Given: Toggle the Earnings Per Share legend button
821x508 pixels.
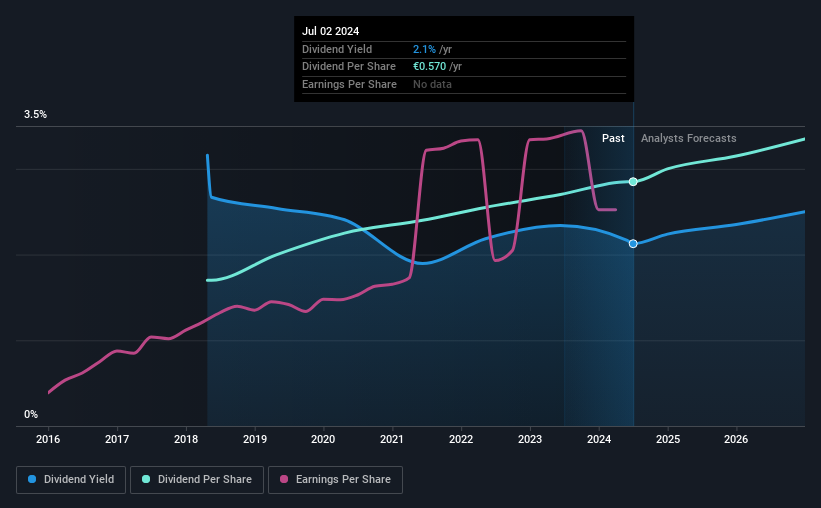Looking at the screenshot, I should click(x=335, y=480).
